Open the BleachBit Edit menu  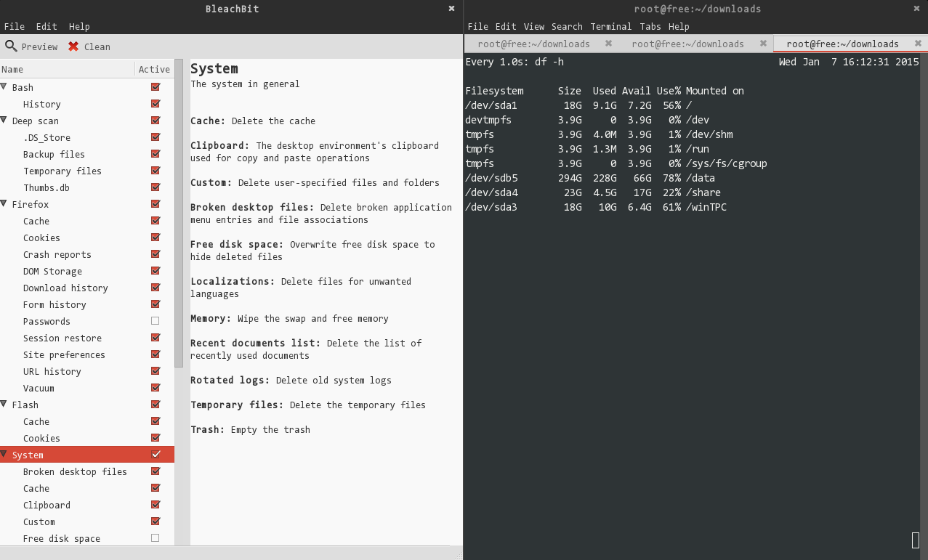coord(47,26)
